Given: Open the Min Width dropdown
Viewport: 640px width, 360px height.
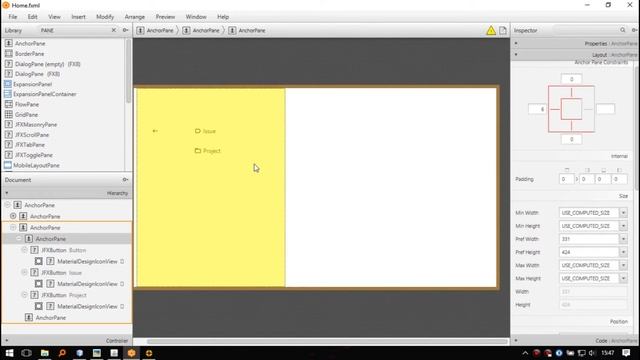Looking at the screenshot, I should pyautogui.click(x=623, y=213).
